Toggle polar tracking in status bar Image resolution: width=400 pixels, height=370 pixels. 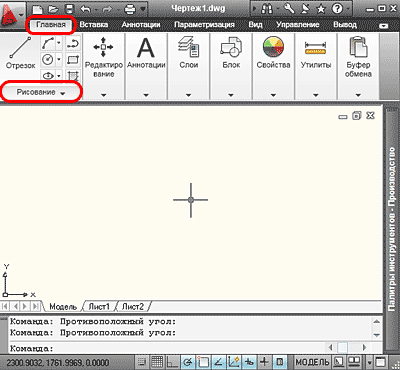[188, 362]
